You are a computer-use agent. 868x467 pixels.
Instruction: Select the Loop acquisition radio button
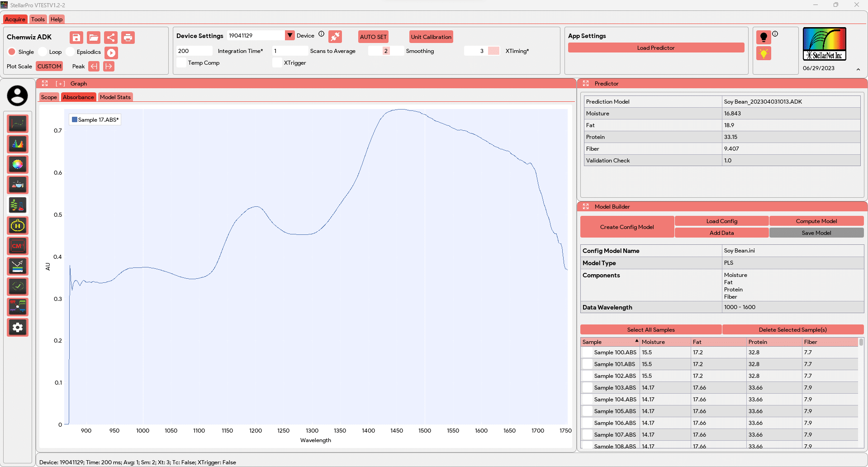point(43,52)
